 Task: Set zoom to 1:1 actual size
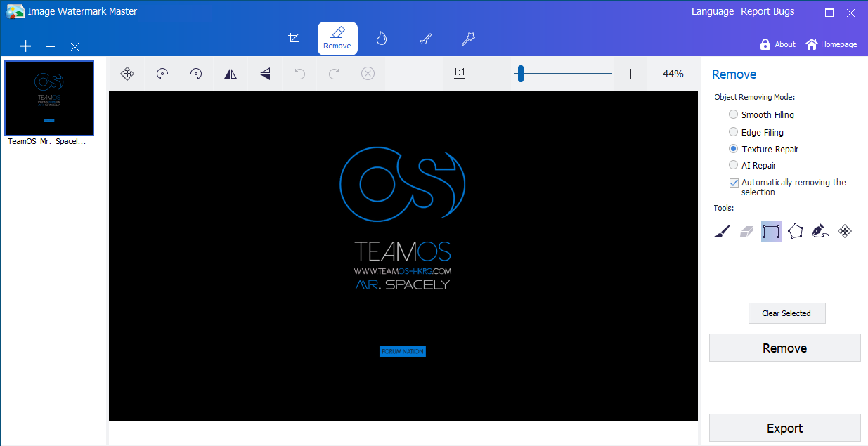click(x=460, y=73)
